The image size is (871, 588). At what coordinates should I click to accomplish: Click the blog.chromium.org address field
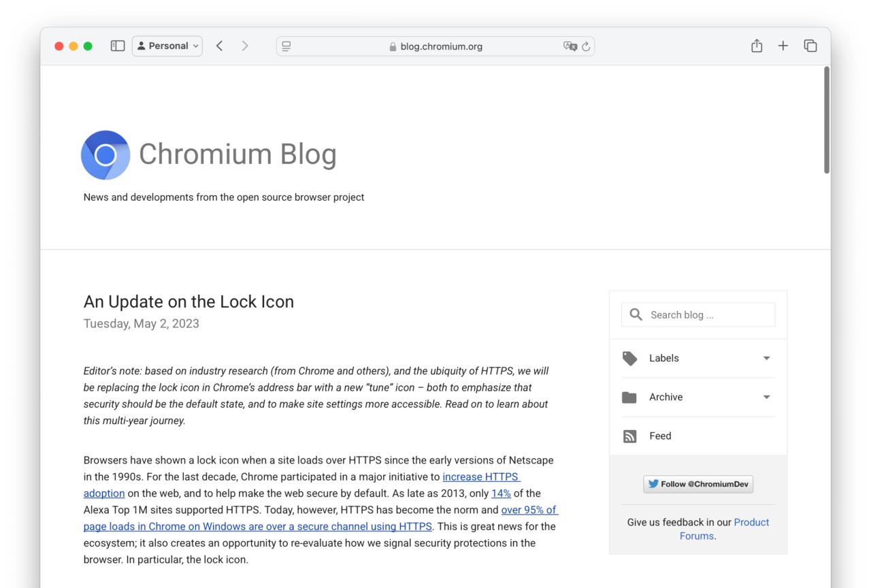[x=435, y=46]
